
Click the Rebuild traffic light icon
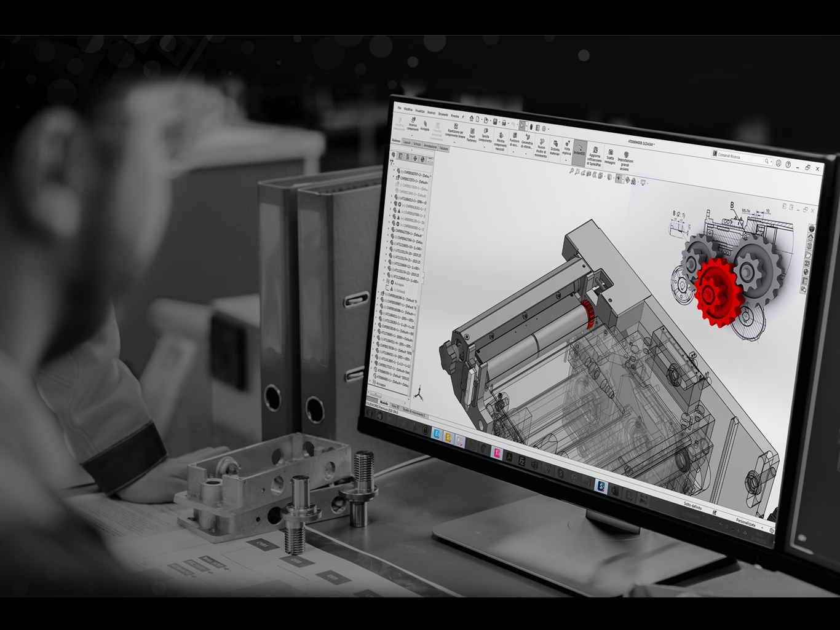click(531, 127)
